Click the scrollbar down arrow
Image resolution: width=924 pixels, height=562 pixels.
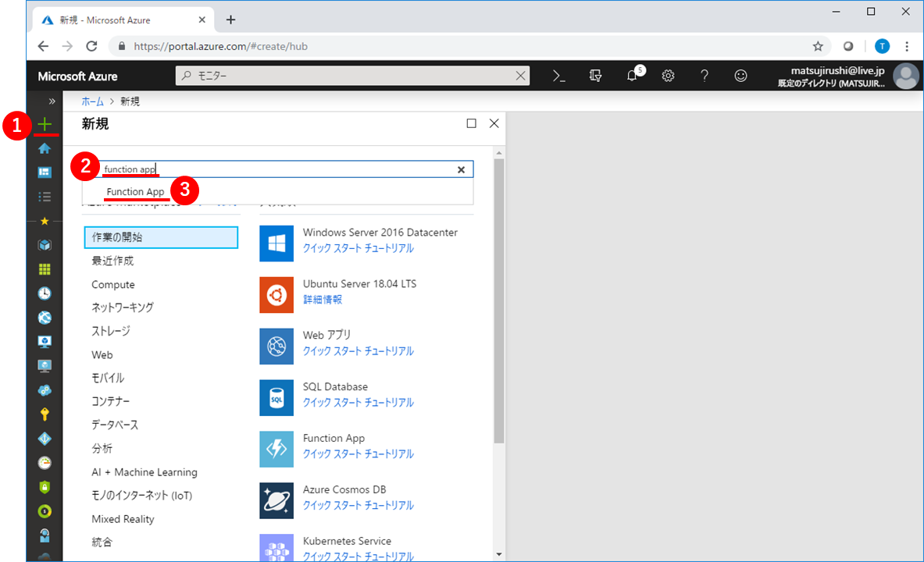499,553
